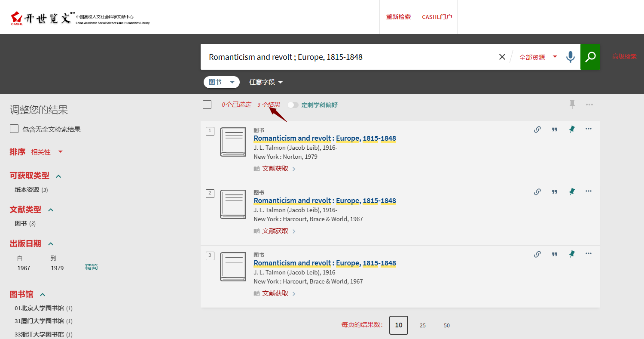Viewport: 644px width, 339px height.
Task: Activate the microphone voice search icon
Action: 570,57
